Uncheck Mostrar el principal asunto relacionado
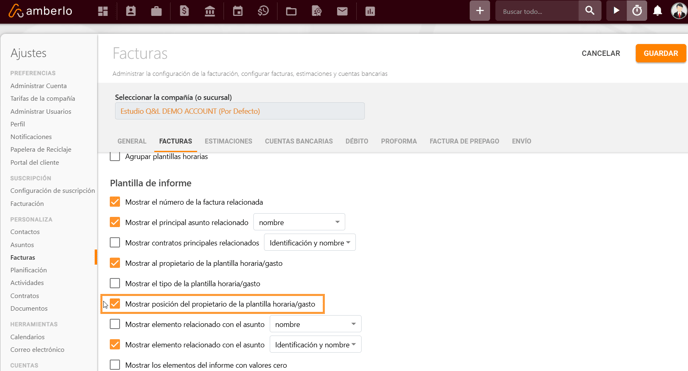 click(x=115, y=222)
